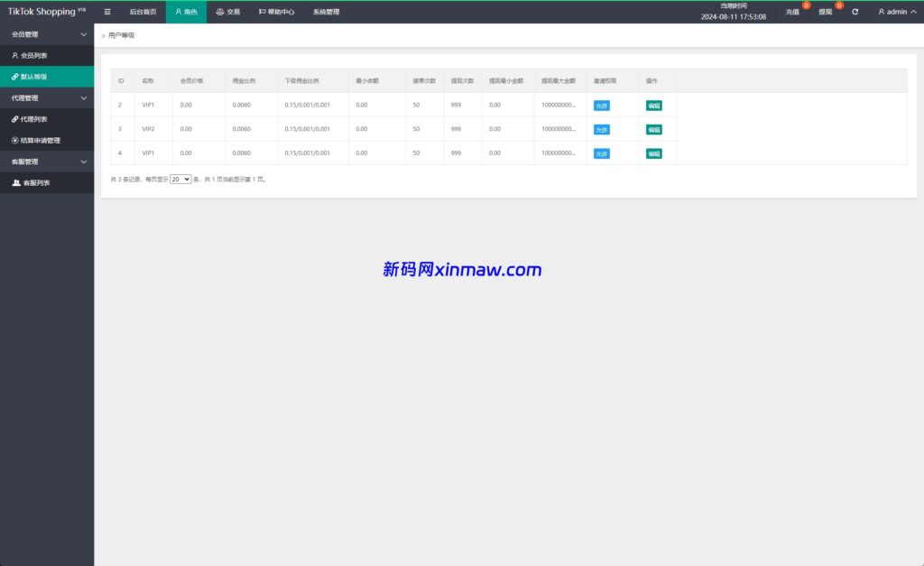Viewport: 924px width, 566px height.
Task: Collapse the 会员管理 sidebar section
Action: click(x=47, y=33)
